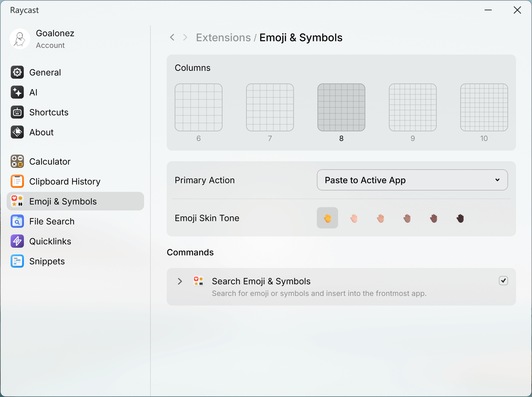Open Snippets extension settings
The image size is (532, 397).
(x=75, y=261)
